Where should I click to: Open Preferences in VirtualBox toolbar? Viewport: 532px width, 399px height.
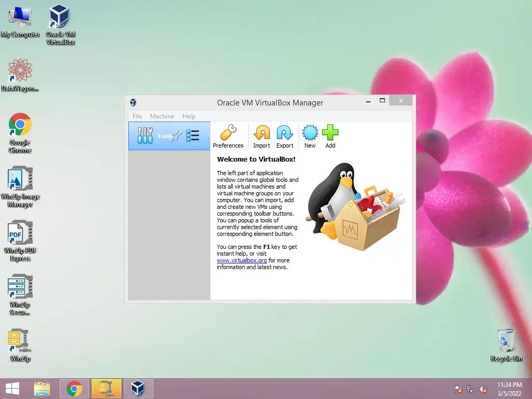(x=228, y=137)
